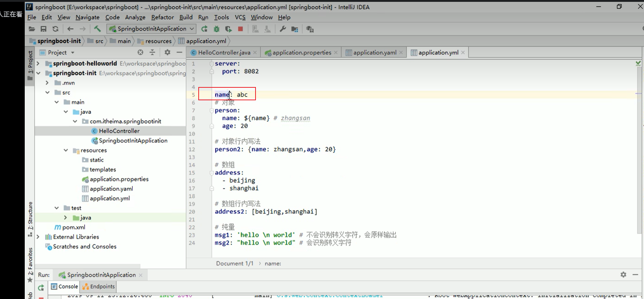
Task: Collapse the springboot-init module
Action: point(38,73)
